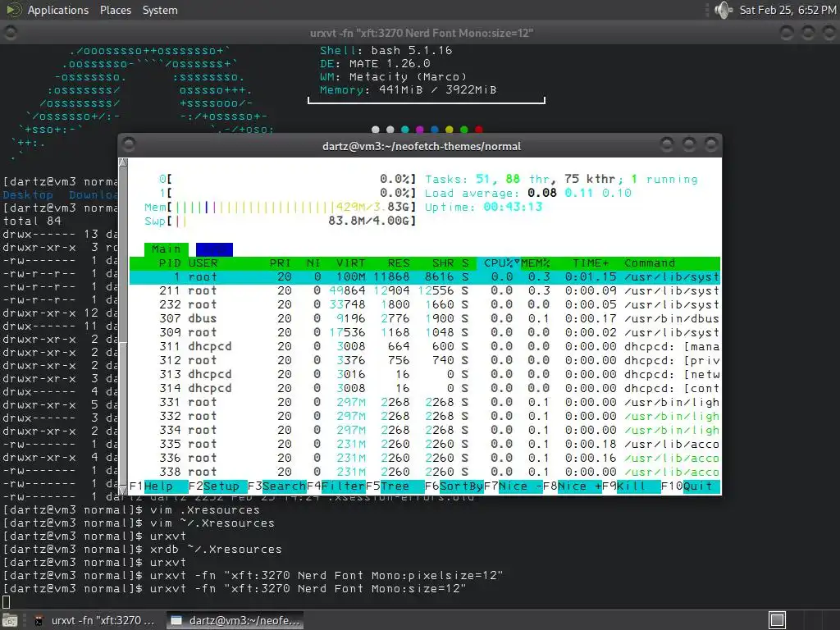This screenshot has width=840, height=630.
Task: Sort by the PID column header
Action: (x=170, y=263)
